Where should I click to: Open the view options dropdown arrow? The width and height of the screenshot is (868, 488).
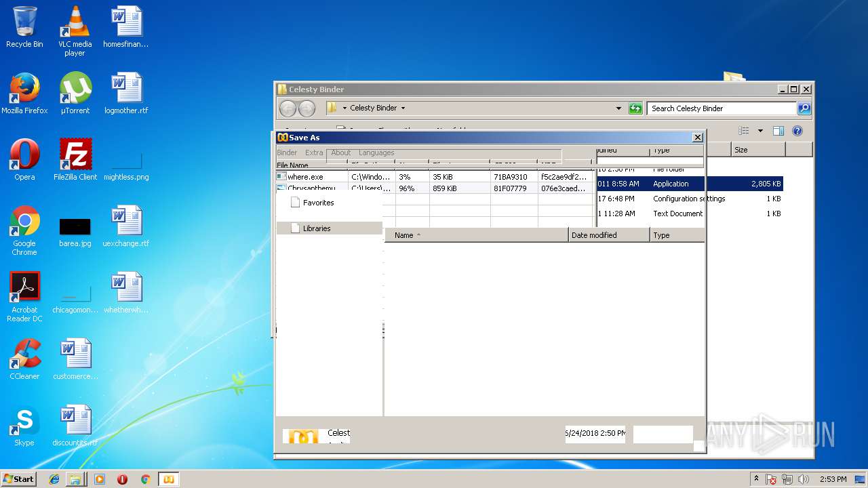(760, 131)
